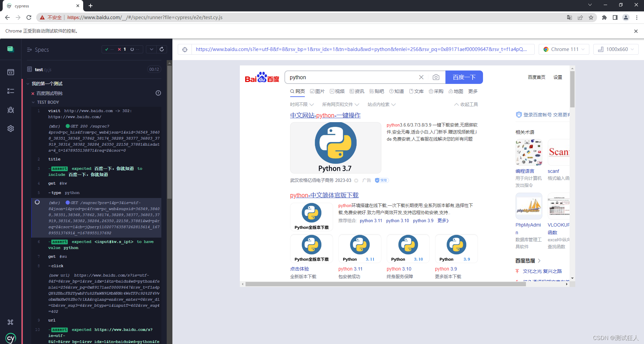Open the python-中文简体官版下载 result link

click(324, 195)
